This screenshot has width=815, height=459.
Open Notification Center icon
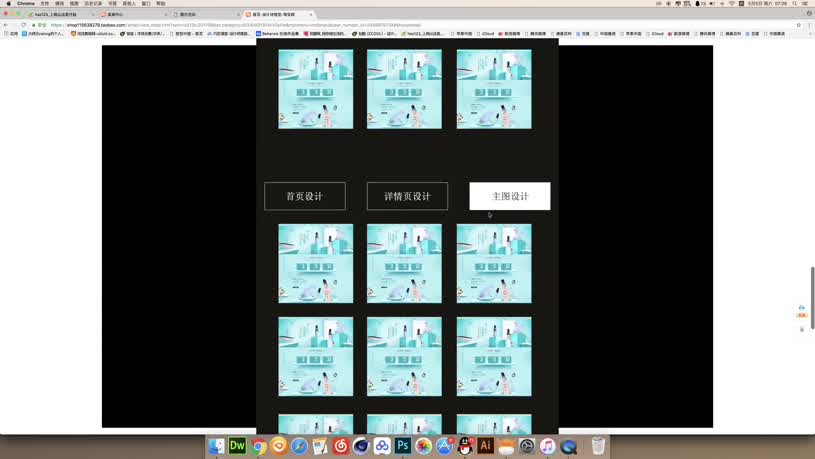(x=805, y=3)
